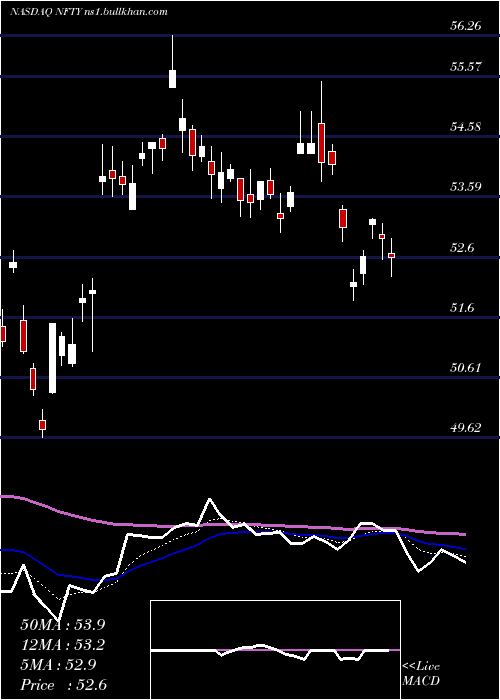Click the lowest red candlestick near 49.62
The height and width of the screenshot is (700, 500).
[x=42, y=425]
